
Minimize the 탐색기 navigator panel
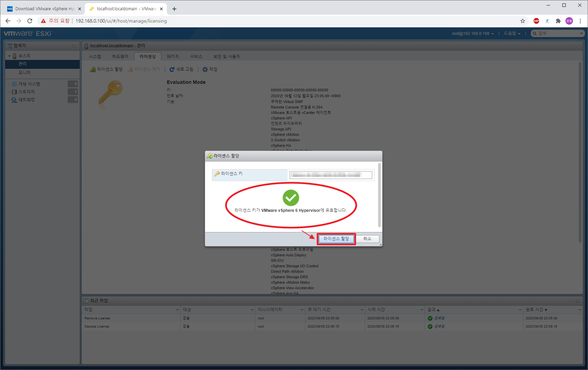click(74, 46)
